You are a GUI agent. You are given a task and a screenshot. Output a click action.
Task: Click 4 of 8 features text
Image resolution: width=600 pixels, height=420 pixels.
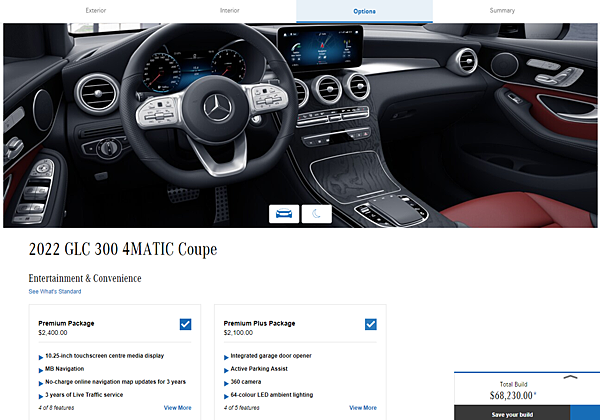pos(56,408)
